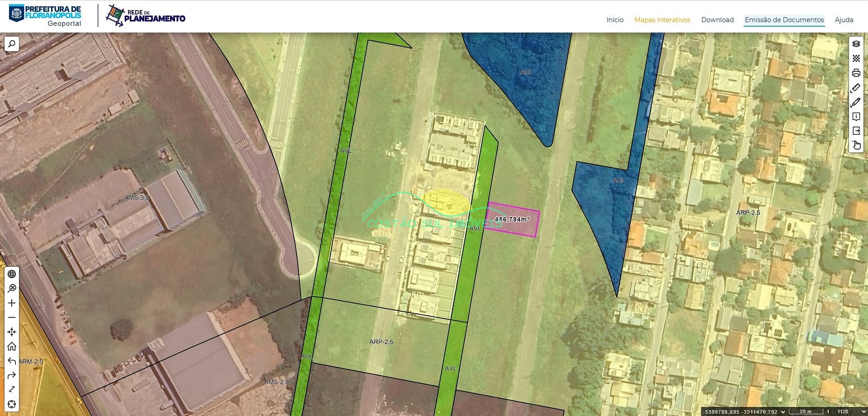Click the home extent icon
The image size is (868, 416).
click(12, 346)
